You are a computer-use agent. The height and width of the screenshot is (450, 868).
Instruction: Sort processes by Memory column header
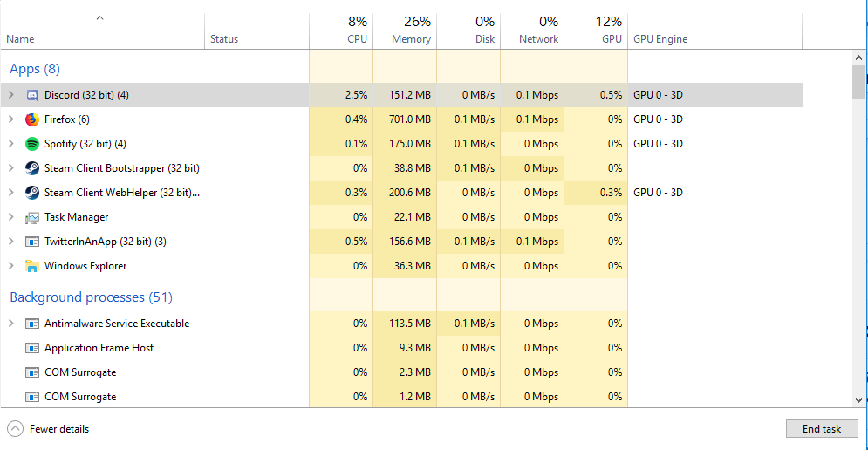411,39
